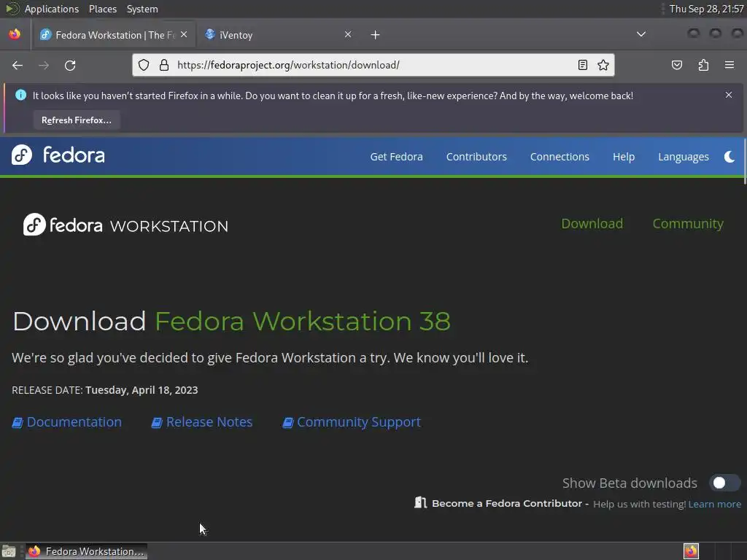
Task: Follow the Learn more link
Action: click(715, 504)
